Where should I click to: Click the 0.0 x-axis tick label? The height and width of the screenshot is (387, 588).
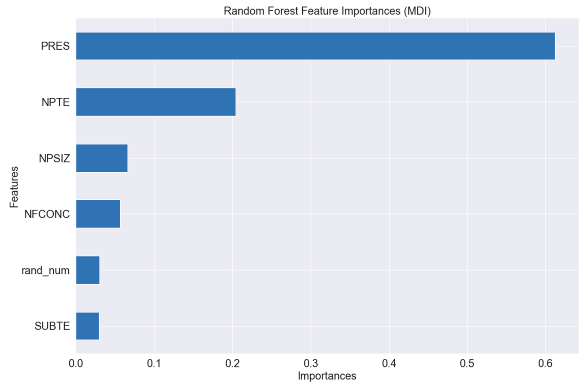click(76, 364)
